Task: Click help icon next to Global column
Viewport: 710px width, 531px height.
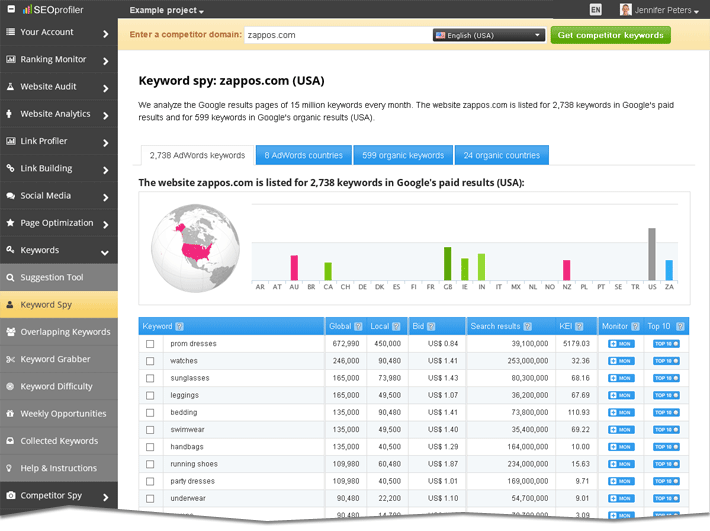Action: click(358, 326)
